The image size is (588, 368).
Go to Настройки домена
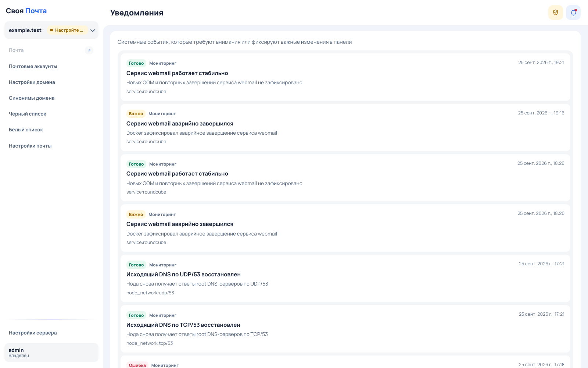pyautogui.click(x=32, y=82)
